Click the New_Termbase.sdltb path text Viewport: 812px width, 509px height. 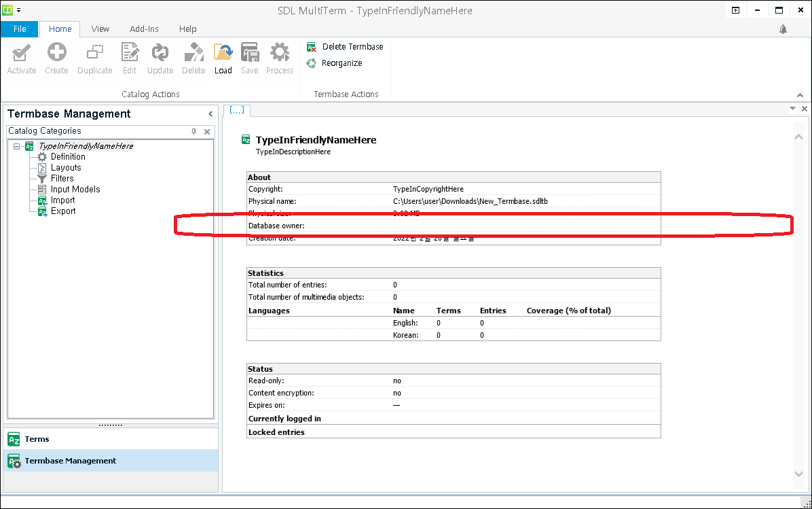tap(470, 201)
